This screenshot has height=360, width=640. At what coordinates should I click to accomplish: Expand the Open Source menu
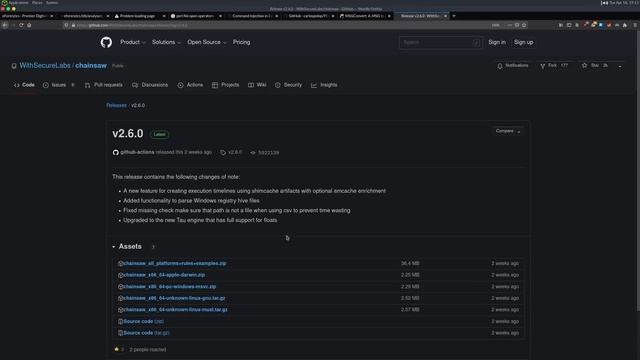(207, 42)
